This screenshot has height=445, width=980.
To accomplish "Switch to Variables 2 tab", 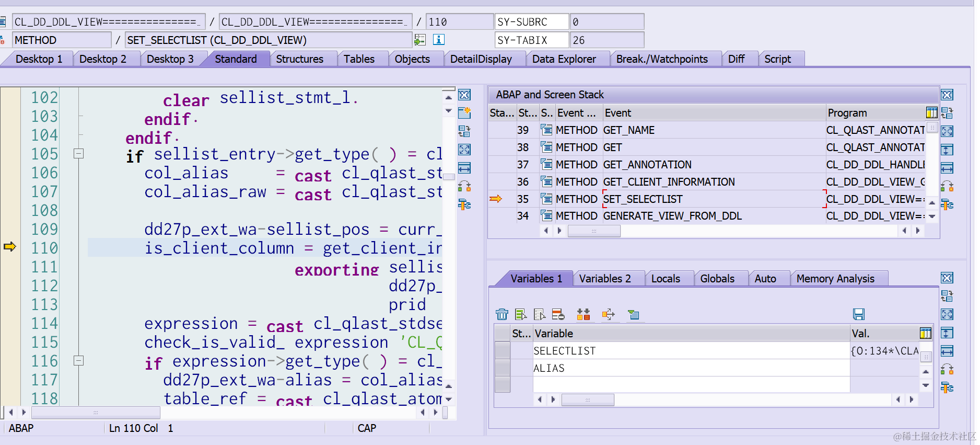I will (605, 279).
